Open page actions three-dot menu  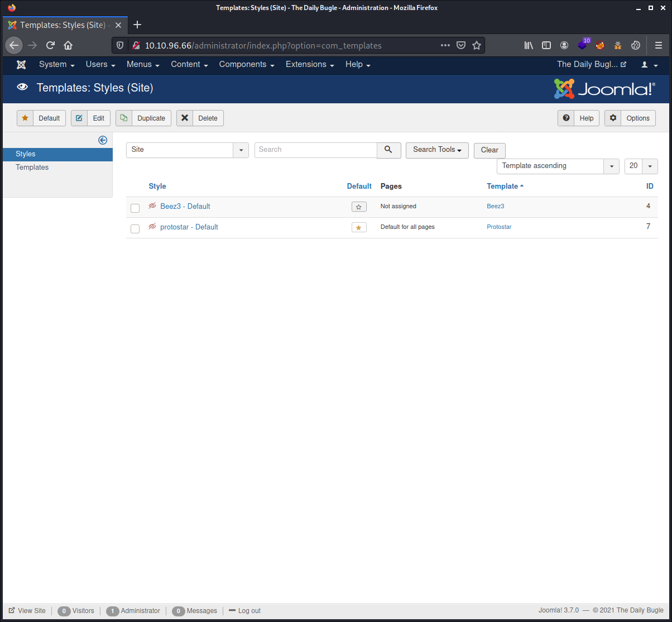coord(445,45)
